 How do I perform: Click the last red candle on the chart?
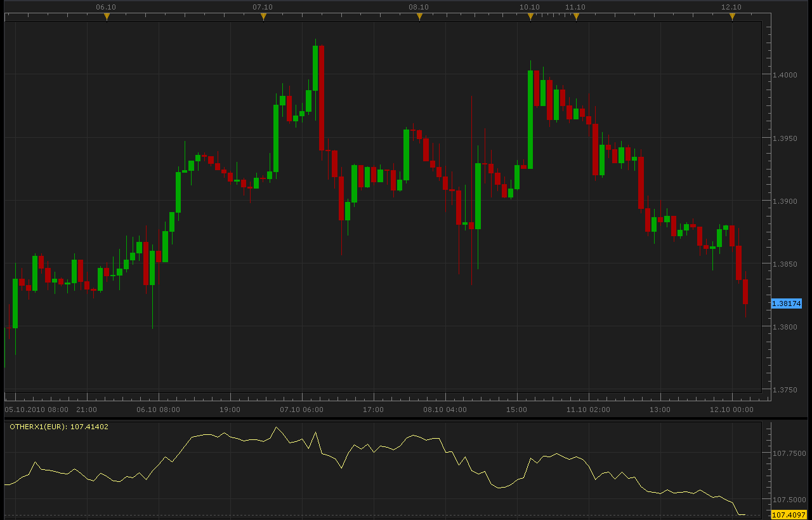tap(745, 291)
